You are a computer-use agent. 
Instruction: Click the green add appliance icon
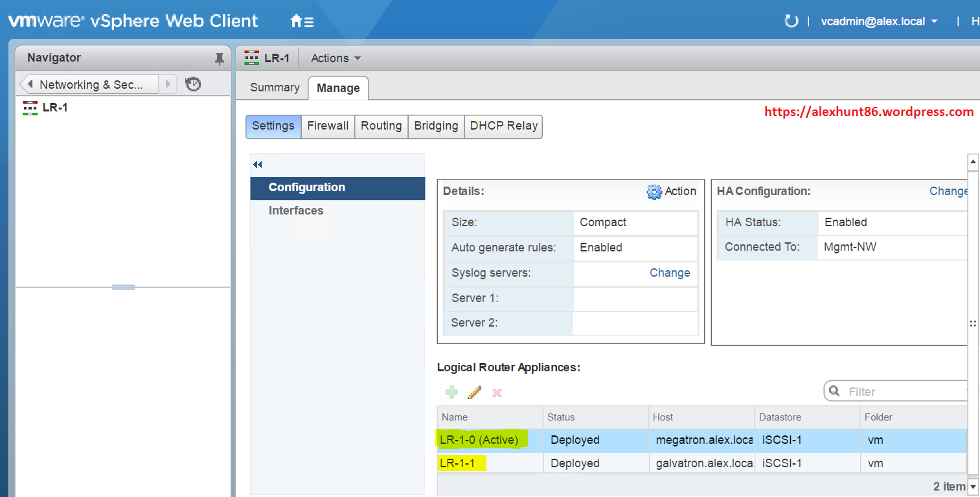(x=451, y=392)
